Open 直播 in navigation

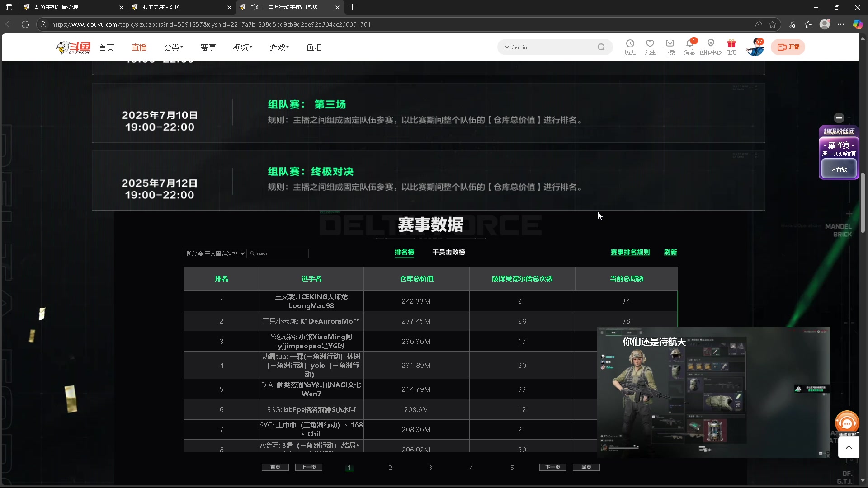pyautogui.click(x=139, y=47)
